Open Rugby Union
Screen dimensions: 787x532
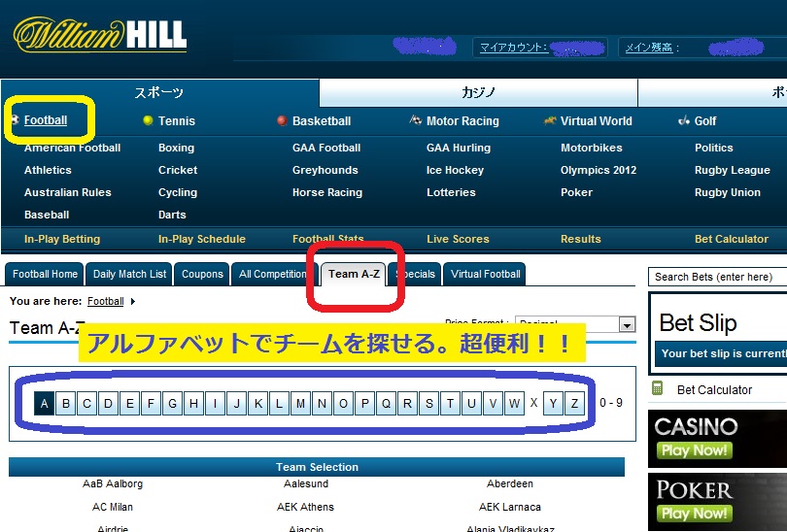tap(728, 192)
